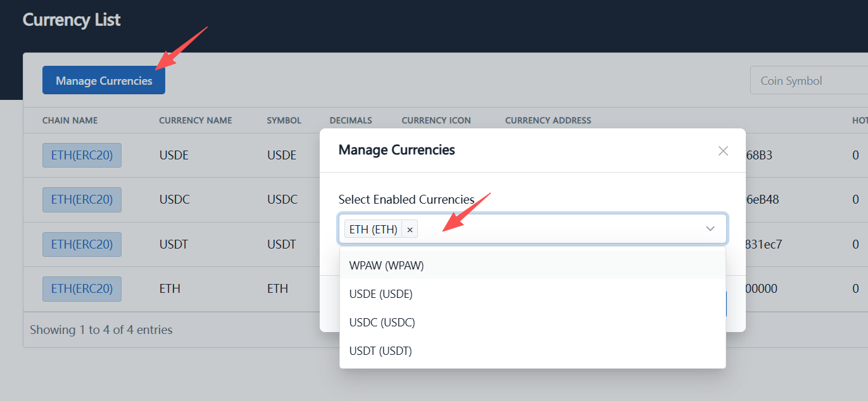The image size is (868, 401).
Task: Open ETH(ERC20) badge on the USDC row
Action: pyautogui.click(x=82, y=199)
